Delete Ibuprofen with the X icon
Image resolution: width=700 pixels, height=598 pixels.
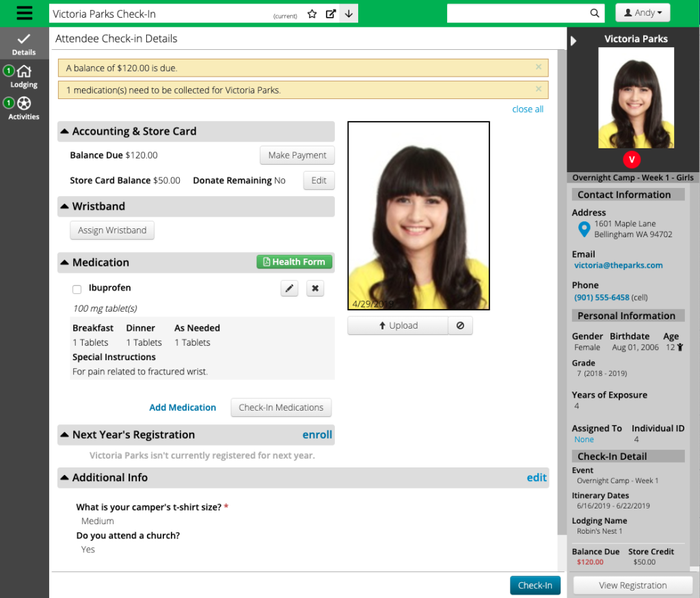tap(315, 288)
